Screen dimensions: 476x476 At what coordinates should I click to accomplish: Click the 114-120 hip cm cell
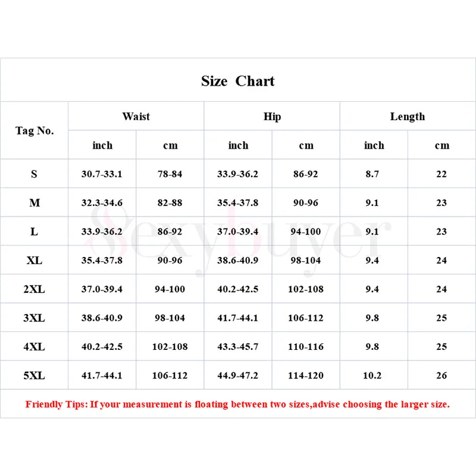306,375
